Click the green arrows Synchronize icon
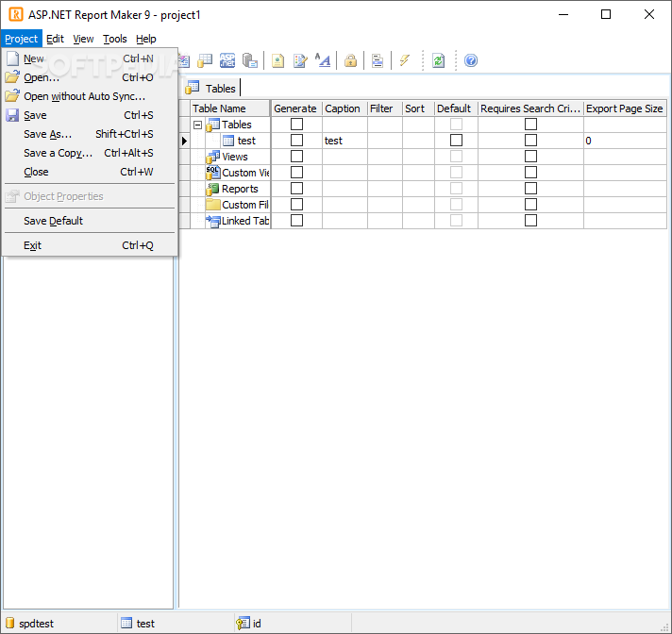This screenshot has width=672, height=634. click(439, 60)
